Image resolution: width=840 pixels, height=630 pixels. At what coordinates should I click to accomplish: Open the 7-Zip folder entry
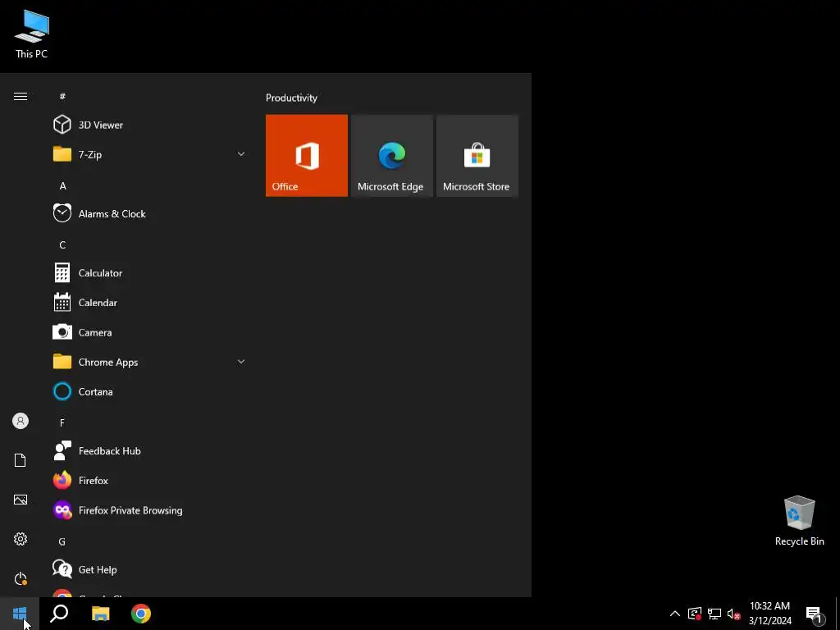pos(149,154)
